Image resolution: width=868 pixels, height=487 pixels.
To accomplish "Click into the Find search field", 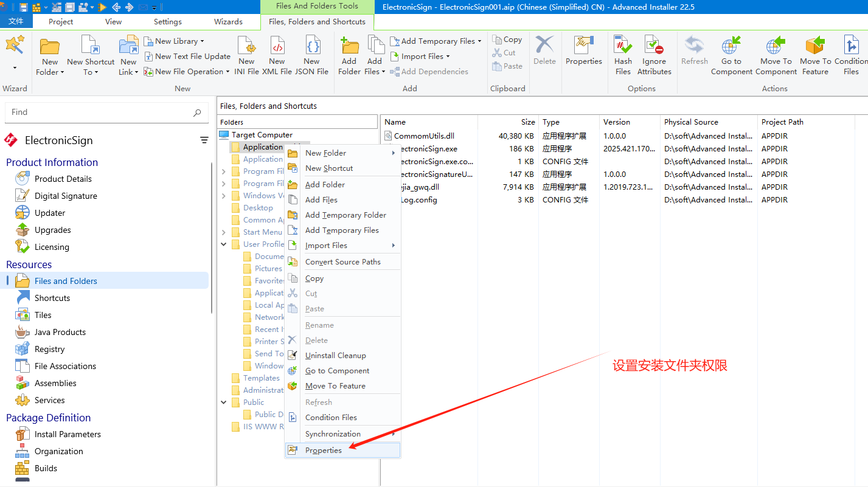I will (106, 112).
